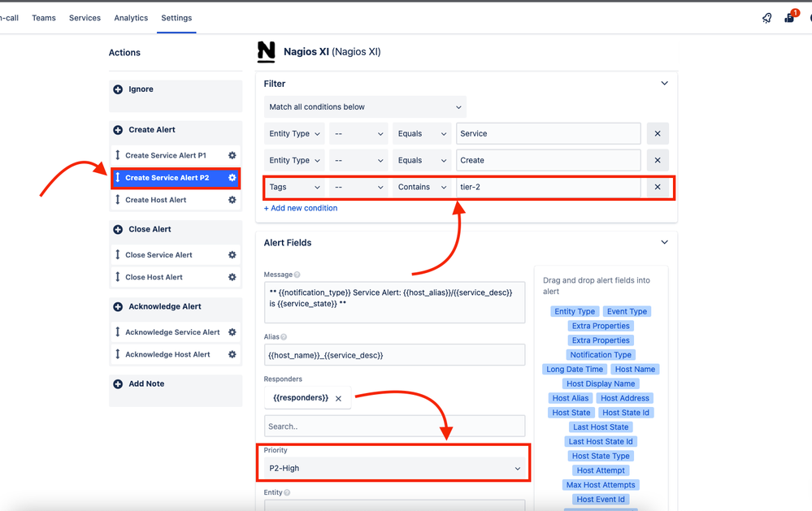This screenshot has height=511, width=812.
Task: Add a new Ignore action plus icon
Action: (118, 89)
